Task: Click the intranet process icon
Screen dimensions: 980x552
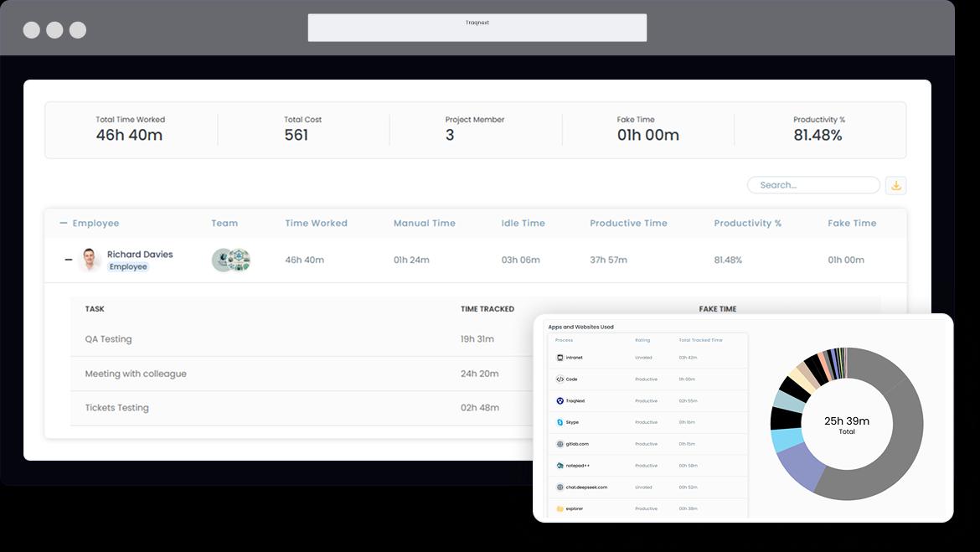Action: tap(560, 358)
